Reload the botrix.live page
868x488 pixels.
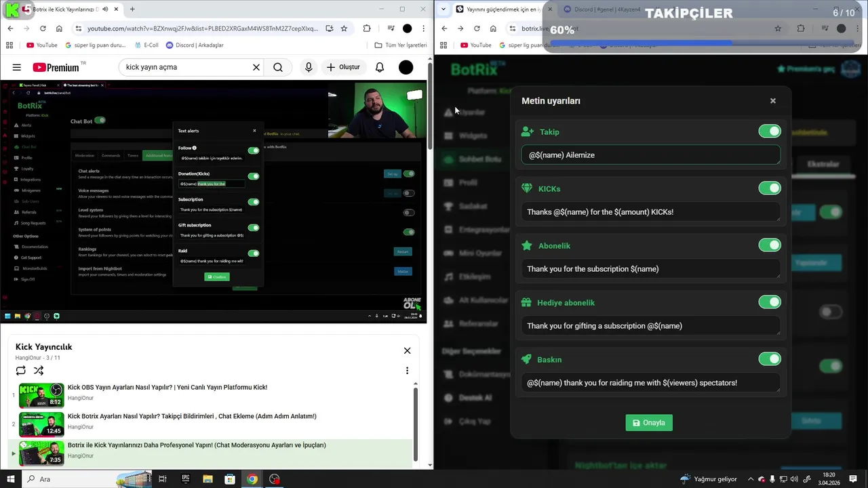click(477, 28)
